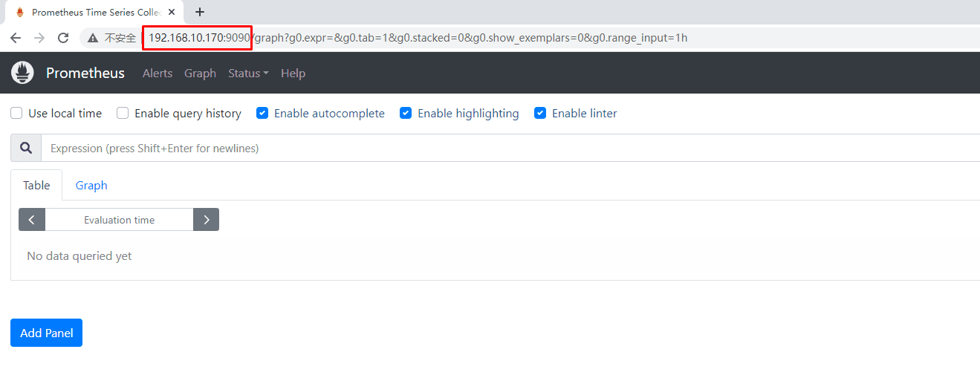Screen dimensions: 980x378
Task: Open a new browser tab with the plus button
Action: tap(200, 12)
